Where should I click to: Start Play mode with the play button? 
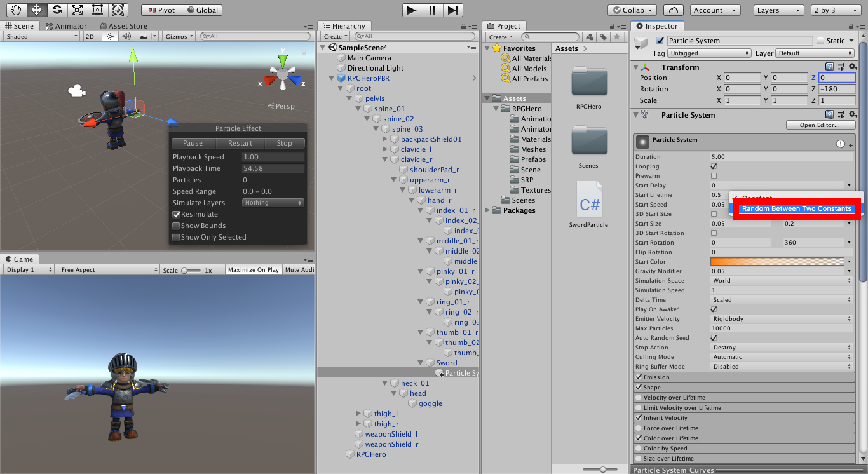pos(412,10)
